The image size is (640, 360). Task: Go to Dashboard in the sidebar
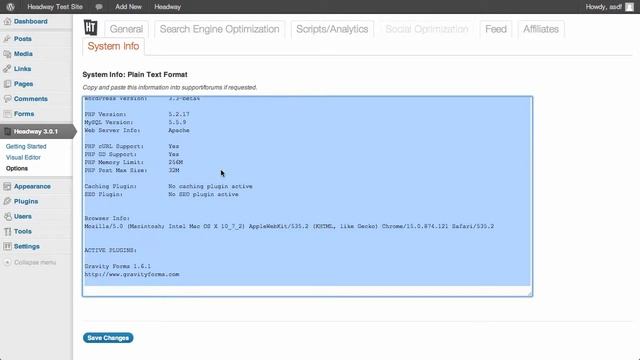point(31,22)
